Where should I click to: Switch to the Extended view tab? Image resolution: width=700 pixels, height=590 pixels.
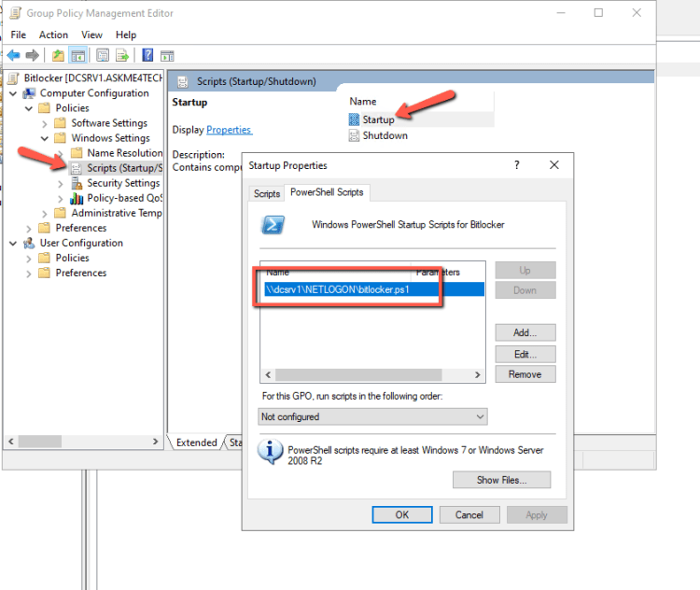[x=196, y=442]
